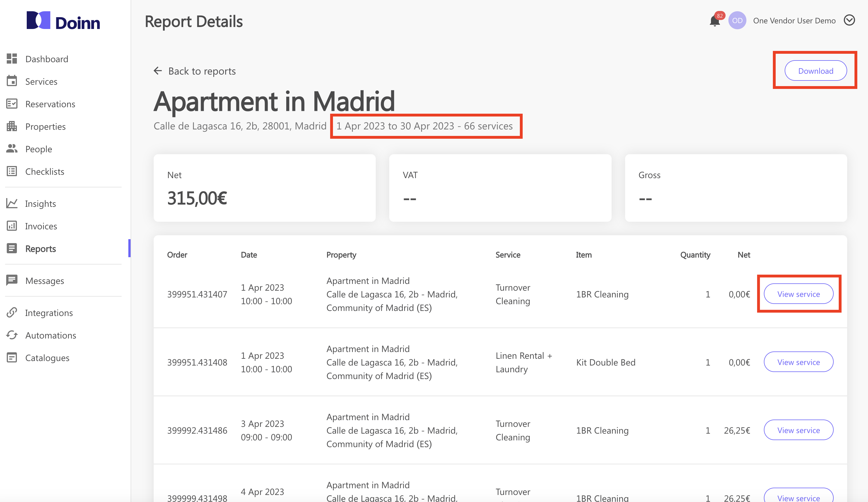Image resolution: width=868 pixels, height=502 pixels.
Task: Click the Reservations checklist icon
Action: [x=12, y=104]
